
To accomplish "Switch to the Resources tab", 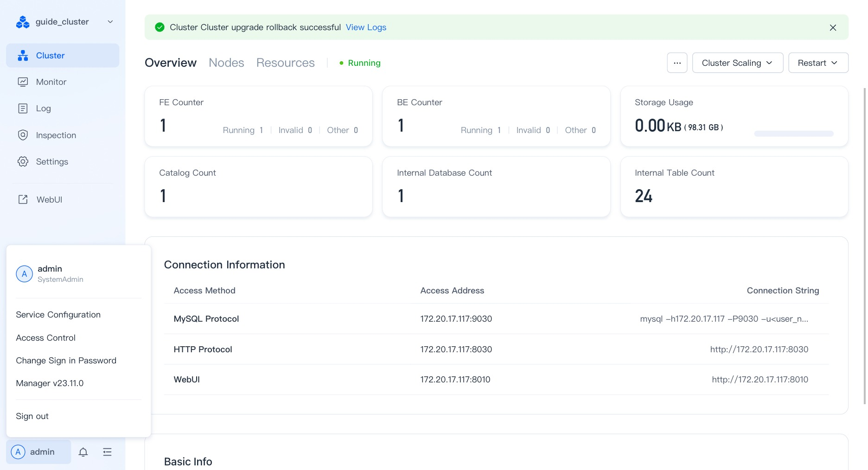I will click(x=286, y=63).
